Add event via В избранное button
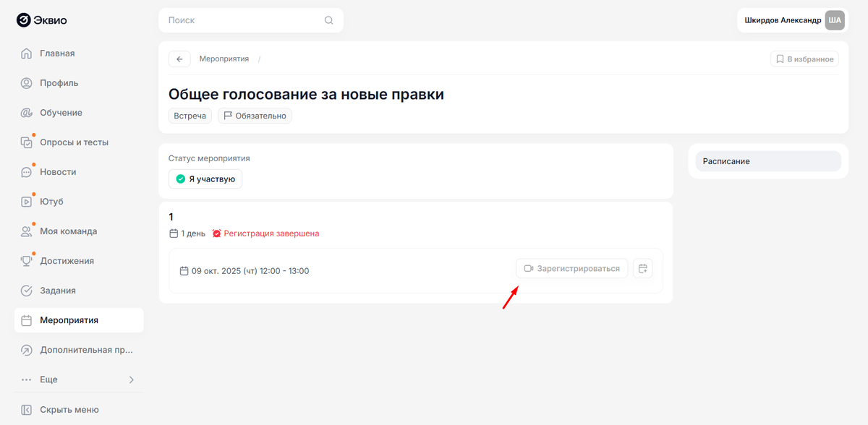The width and height of the screenshot is (868, 425). (804, 59)
